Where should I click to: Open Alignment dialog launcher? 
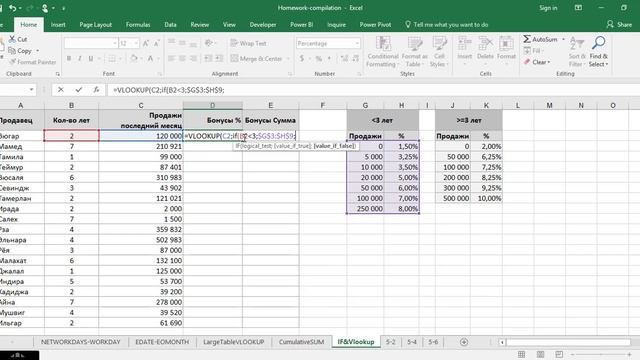[x=290, y=74]
